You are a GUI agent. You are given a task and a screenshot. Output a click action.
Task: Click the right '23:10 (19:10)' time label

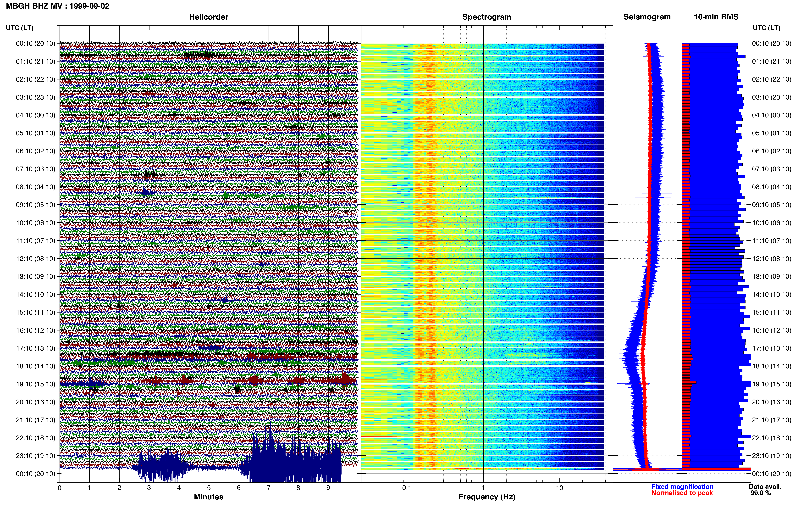pyautogui.click(x=772, y=456)
